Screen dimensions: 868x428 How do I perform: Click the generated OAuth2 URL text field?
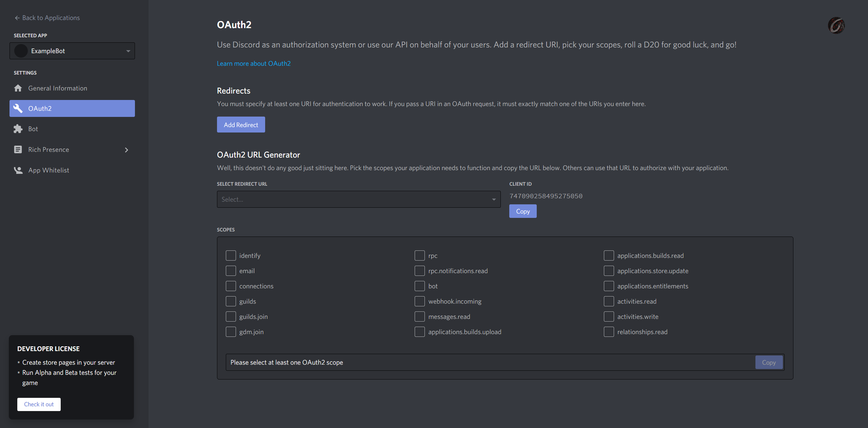click(488, 362)
